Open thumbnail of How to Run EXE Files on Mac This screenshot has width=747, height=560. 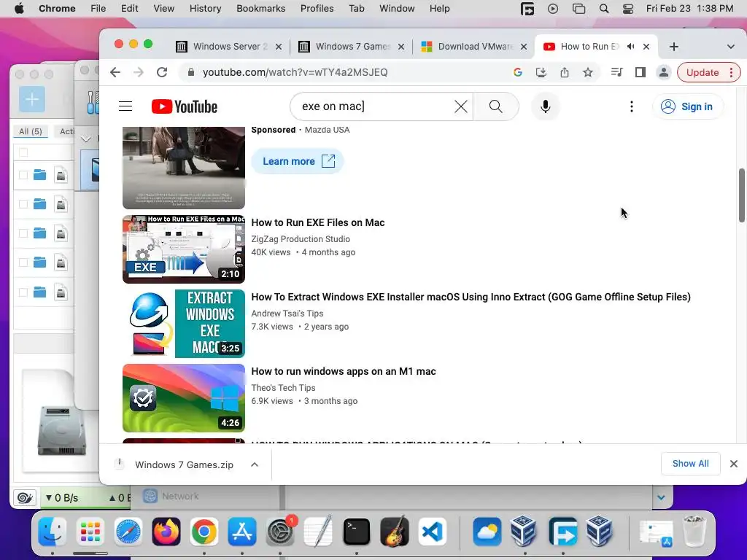tap(183, 249)
